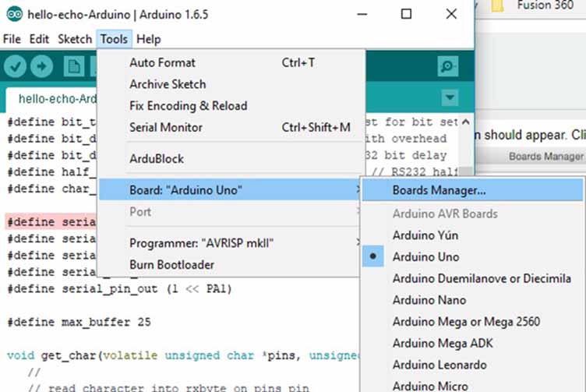Click the "read character into rxbyte" comment line
This screenshot has width=586, height=392.
(x=168, y=387)
